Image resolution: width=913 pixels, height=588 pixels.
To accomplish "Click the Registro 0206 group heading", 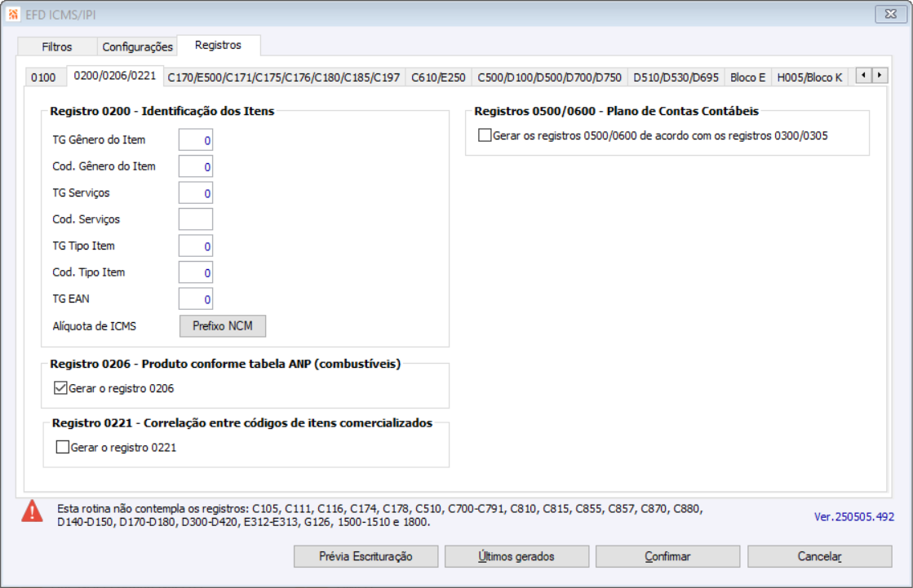I will [225, 364].
